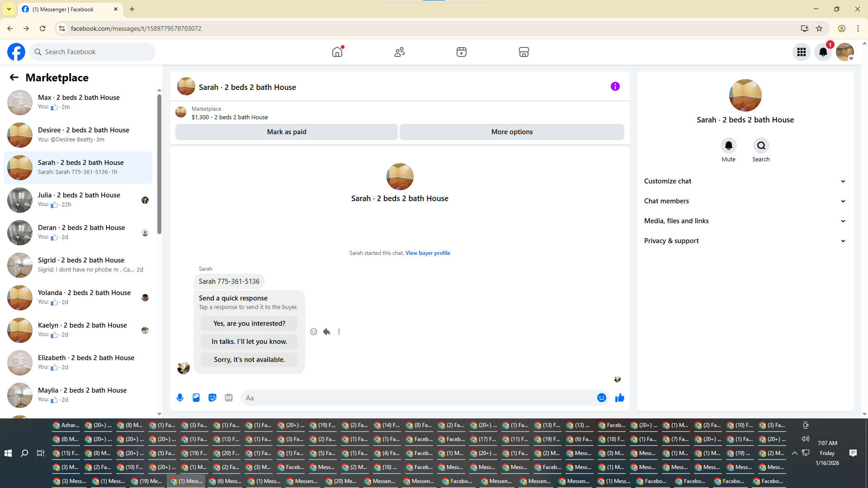
Task: Click the attach photo icon
Action: (x=196, y=398)
